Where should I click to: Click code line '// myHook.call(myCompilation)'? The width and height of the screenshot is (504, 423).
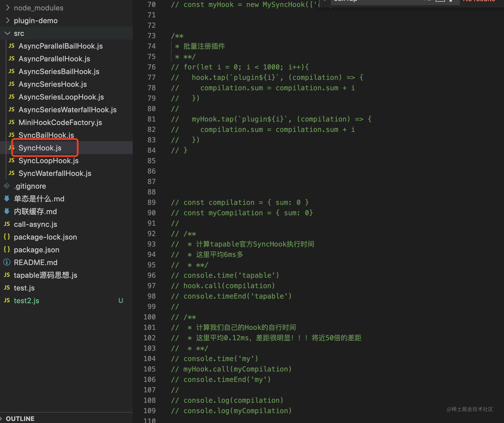coord(231,369)
